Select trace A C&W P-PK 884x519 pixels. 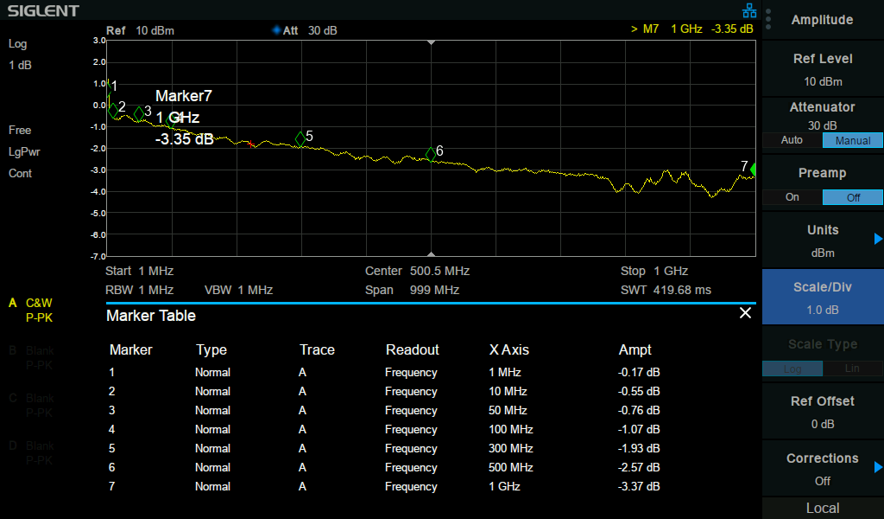[x=32, y=310]
